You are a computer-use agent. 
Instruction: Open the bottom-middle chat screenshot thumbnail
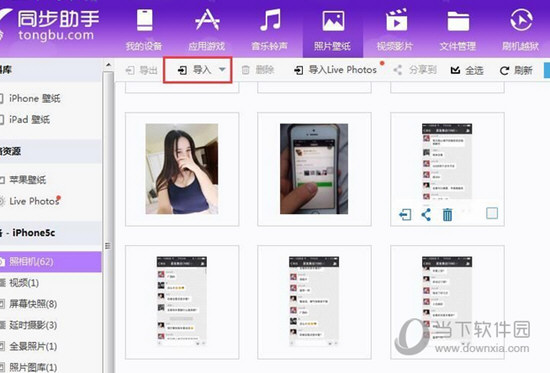(x=314, y=301)
